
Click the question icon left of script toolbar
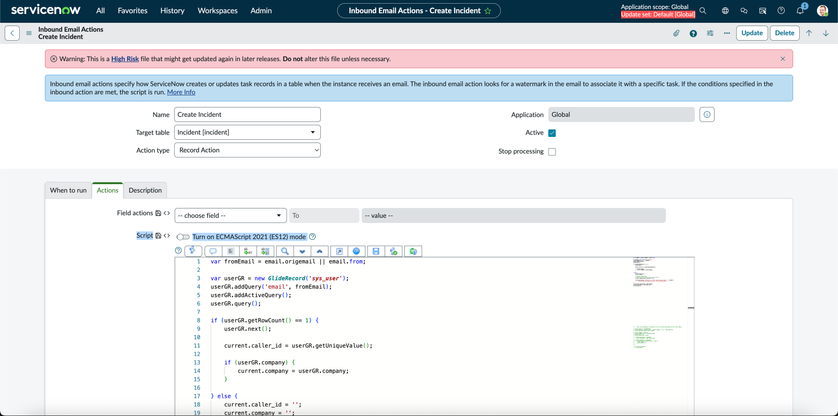[x=179, y=250]
